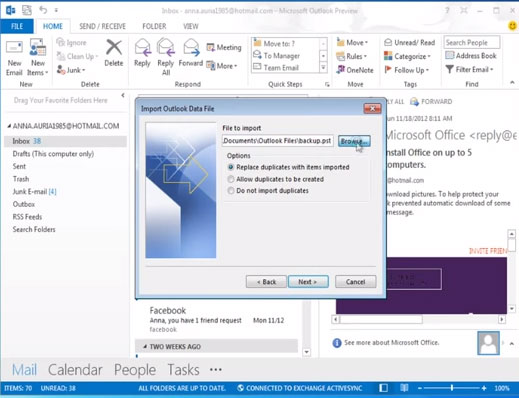Click the Back button in import dialog
Image resolution: width=519 pixels, height=398 pixels.
(x=266, y=282)
